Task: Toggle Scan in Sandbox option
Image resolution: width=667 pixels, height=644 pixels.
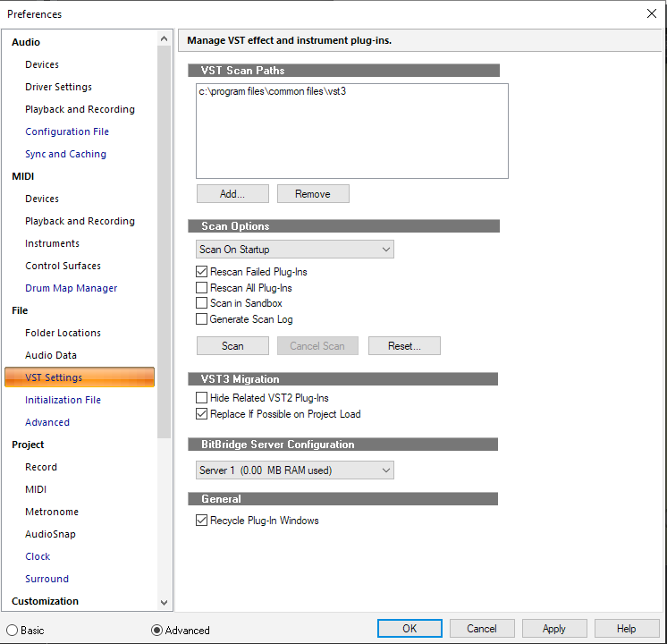Action: coord(202,303)
